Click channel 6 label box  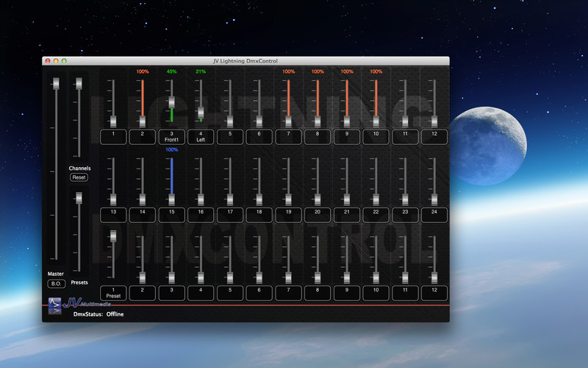click(x=259, y=137)
